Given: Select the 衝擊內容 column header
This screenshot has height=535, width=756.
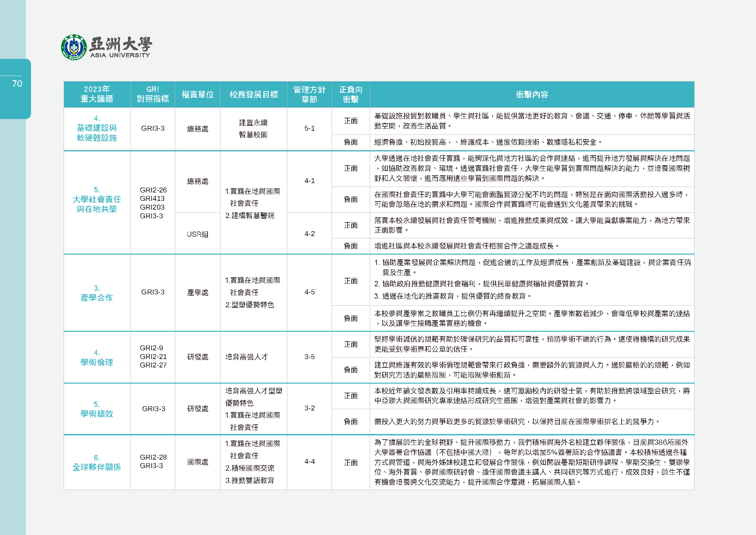Looking at the screenshot, I should pos(532,94).
